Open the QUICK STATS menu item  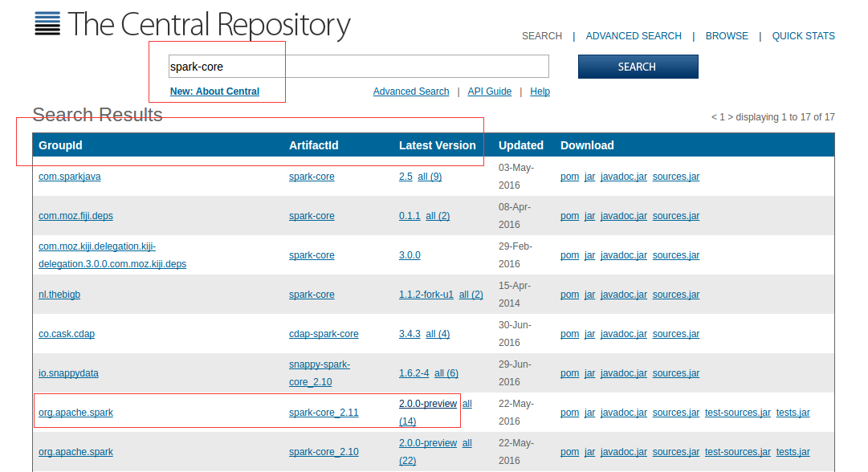coord(803,36)
